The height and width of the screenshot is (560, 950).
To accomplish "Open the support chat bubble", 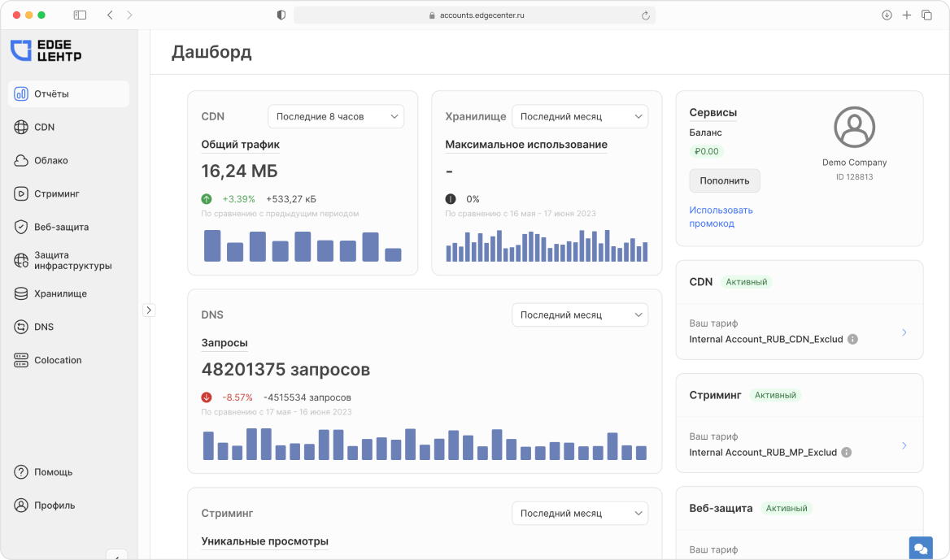I will [x=920, y=548].
